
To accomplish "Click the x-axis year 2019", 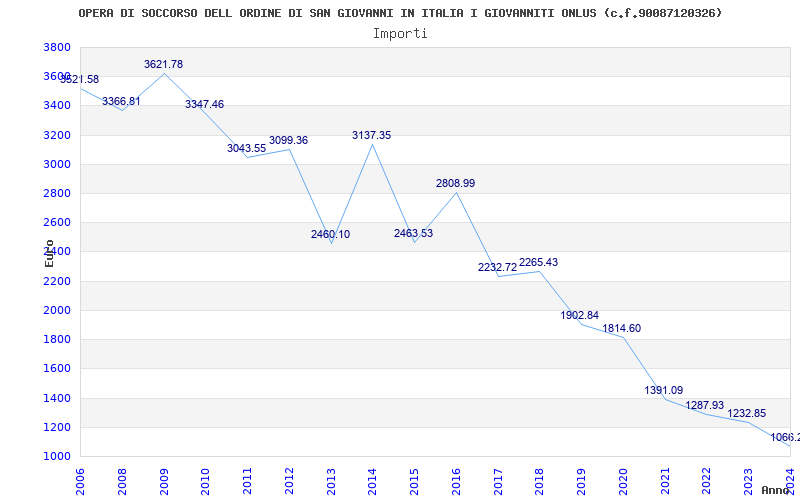I will coord(581,482).
